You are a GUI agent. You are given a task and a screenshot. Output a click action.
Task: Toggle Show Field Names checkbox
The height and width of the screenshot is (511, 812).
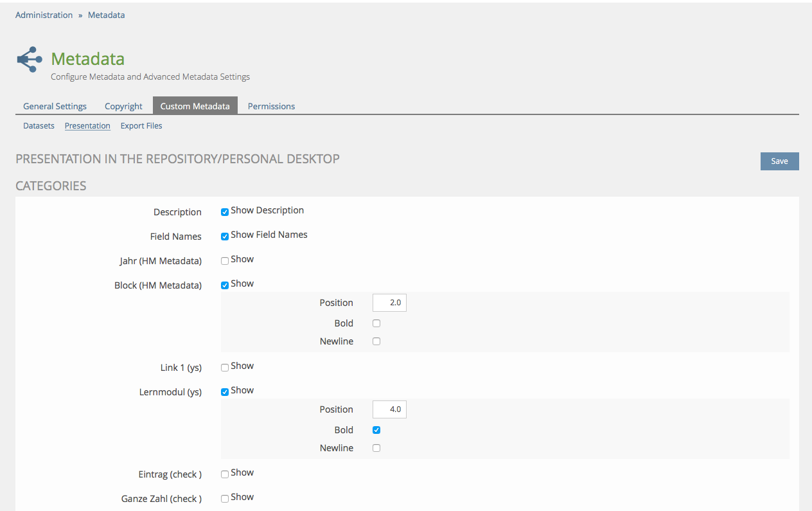coord(225,237)
